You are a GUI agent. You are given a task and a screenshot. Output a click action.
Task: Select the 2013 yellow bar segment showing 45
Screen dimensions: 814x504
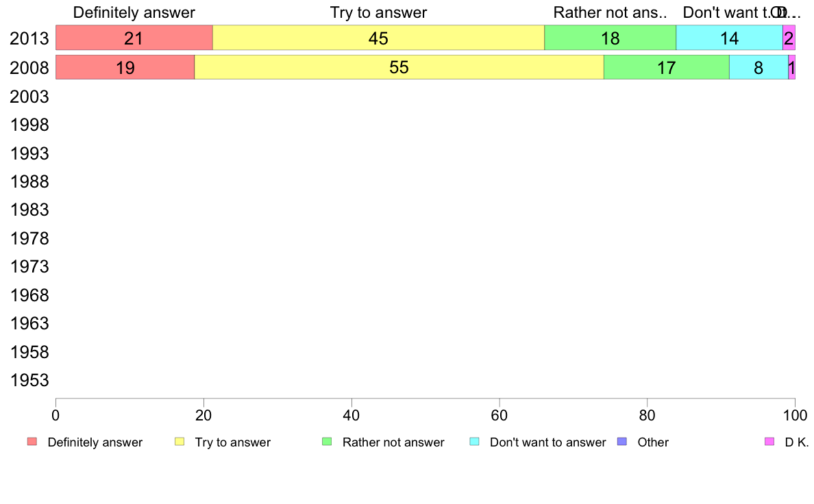point(378,38)
